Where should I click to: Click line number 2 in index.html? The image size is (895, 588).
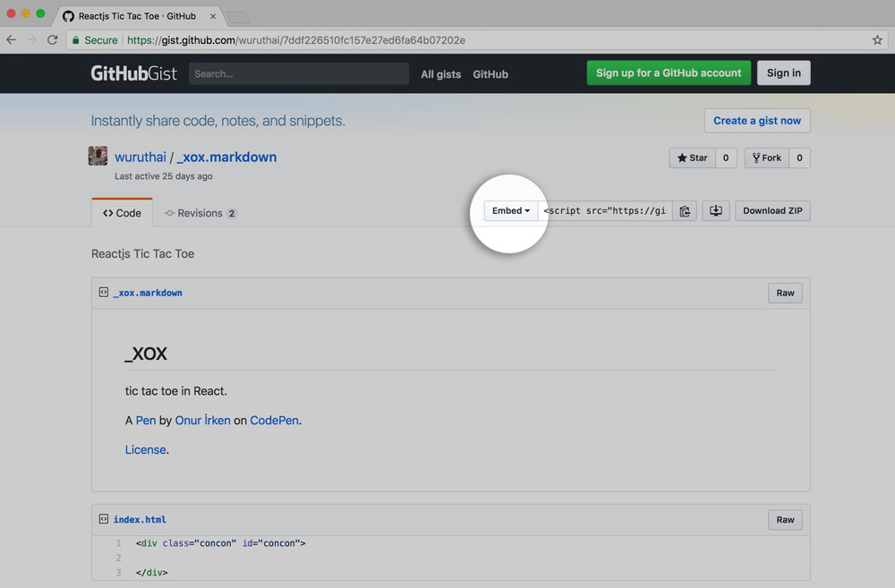pos(119,558)
